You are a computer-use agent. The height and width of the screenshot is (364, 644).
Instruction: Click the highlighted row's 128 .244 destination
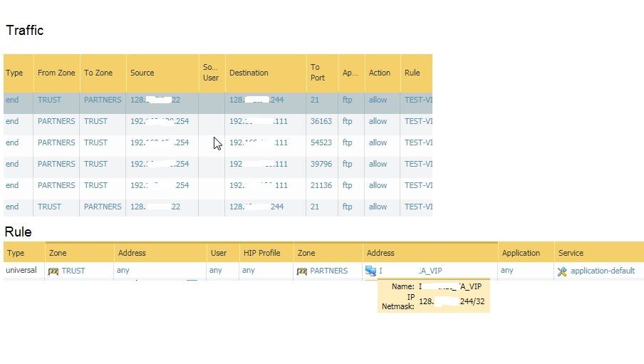[256, 100]
